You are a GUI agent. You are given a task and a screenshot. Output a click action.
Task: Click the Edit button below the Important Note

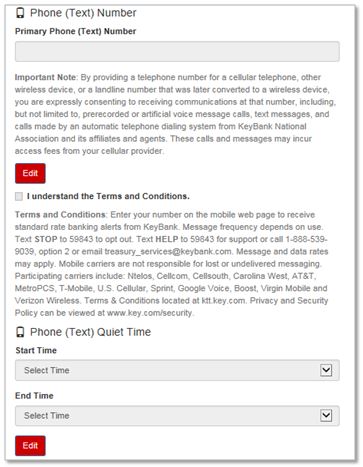click(x=30, y=173)
